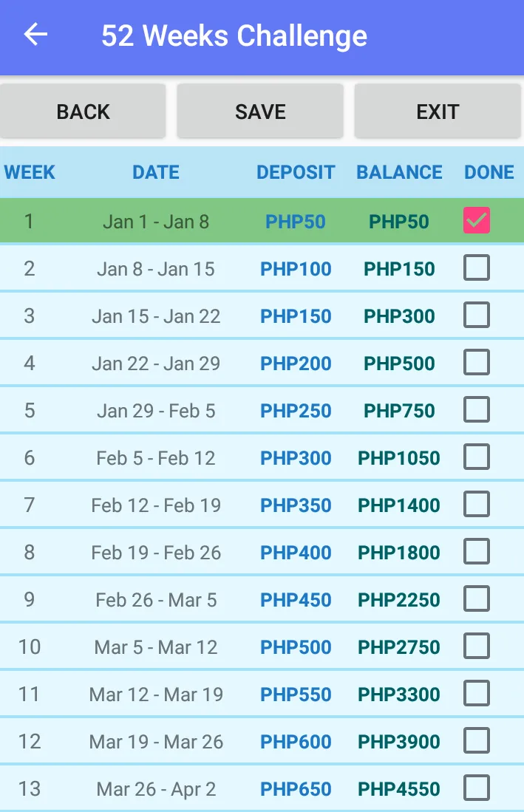Select the BALANCE column header
Viewport: 524px width, 812px height.
[399, 172]
